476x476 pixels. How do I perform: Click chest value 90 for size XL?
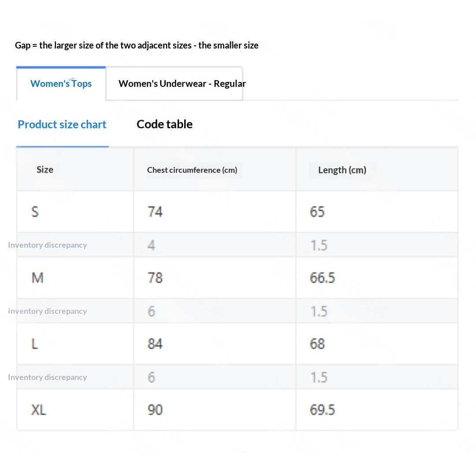[155, 410]
